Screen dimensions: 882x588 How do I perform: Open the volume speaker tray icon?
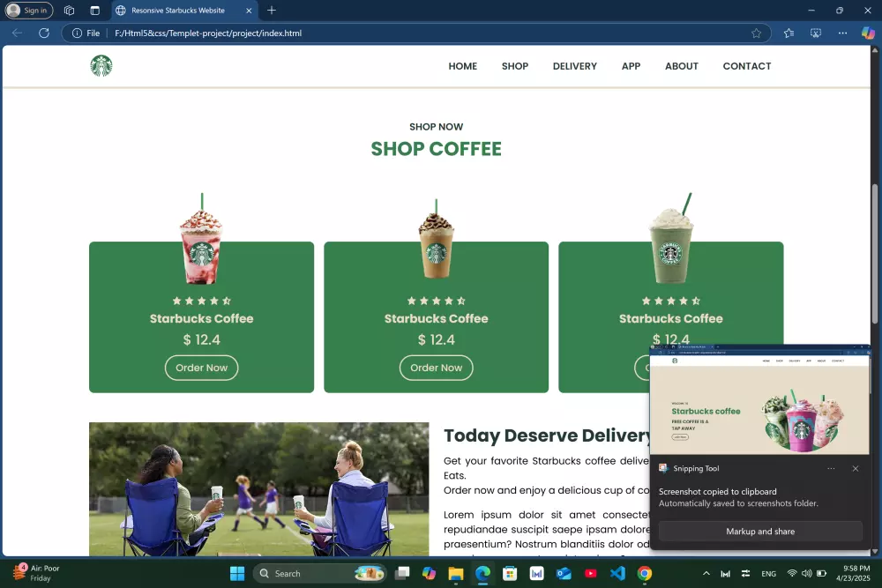coord(807,573)
